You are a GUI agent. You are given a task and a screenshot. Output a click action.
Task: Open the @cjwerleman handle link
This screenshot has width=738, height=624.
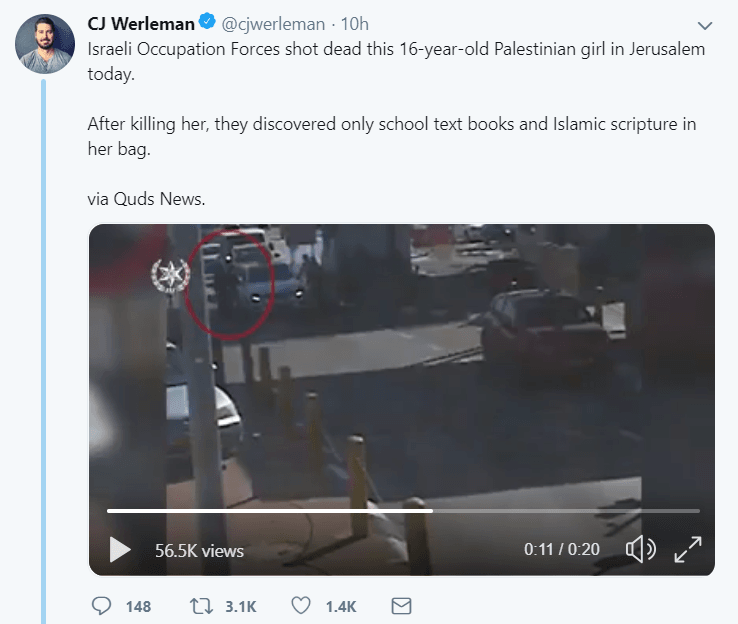tap(273, 24)
